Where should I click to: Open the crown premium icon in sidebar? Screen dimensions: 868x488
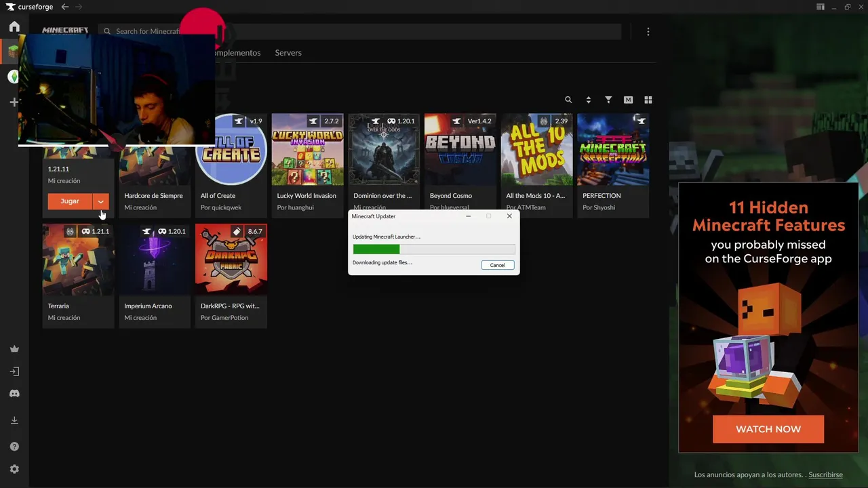[x=14, y=349]
